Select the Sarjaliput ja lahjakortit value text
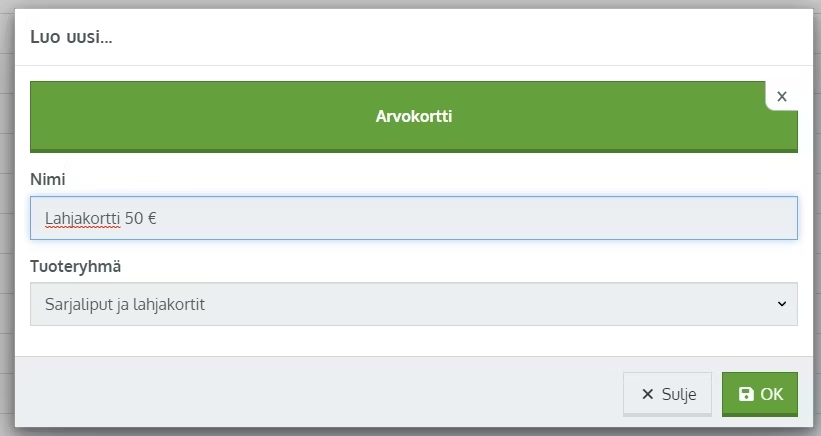This screenshot has width=821, height=436. [125, 305]
